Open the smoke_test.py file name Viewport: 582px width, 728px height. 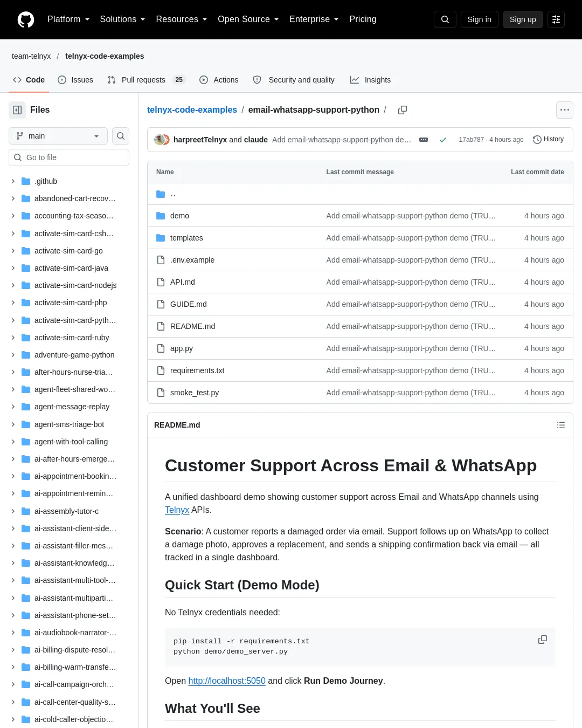point(195,393)
